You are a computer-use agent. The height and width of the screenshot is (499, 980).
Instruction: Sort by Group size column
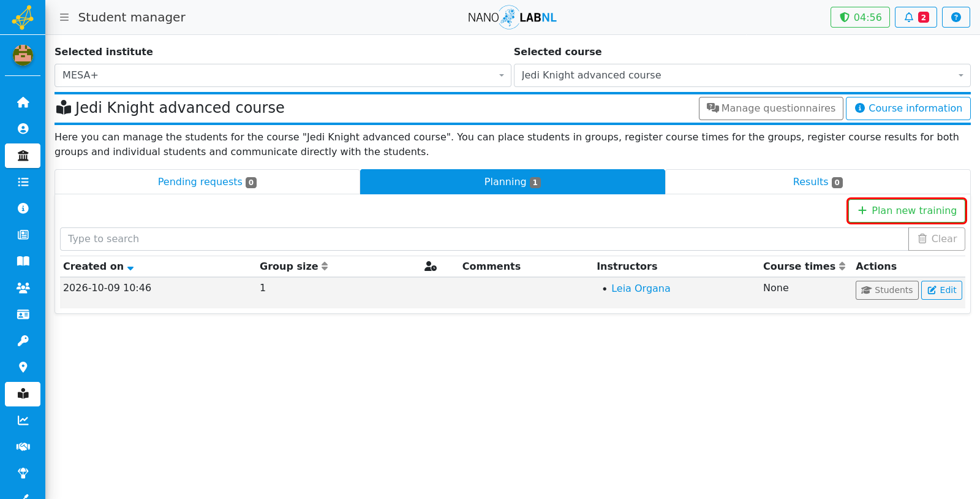point(294,266)
